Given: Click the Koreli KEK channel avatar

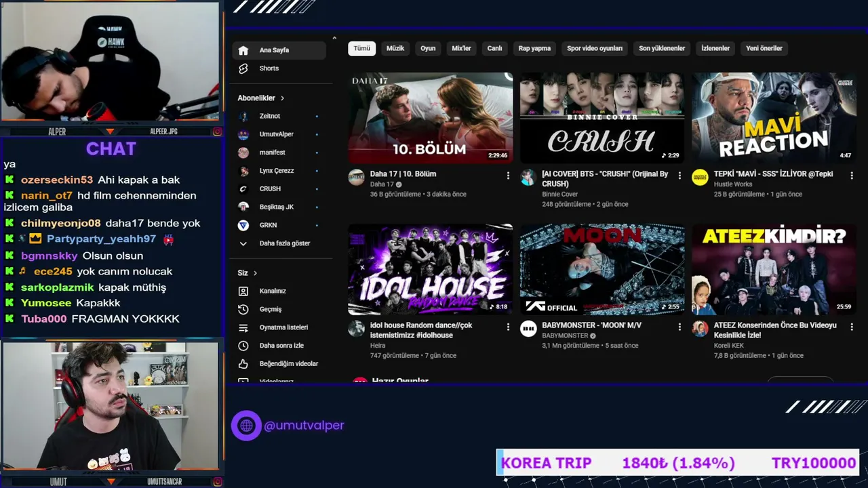Looking at the screenshot, I should click(x=700, y=329).
